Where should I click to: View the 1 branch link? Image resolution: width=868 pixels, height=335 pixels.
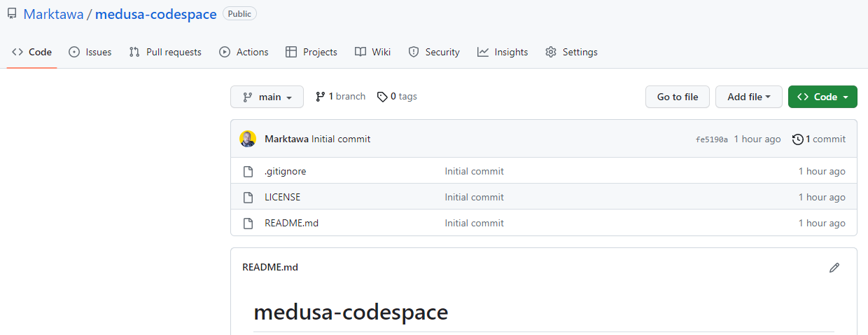(x=340, y=97)
